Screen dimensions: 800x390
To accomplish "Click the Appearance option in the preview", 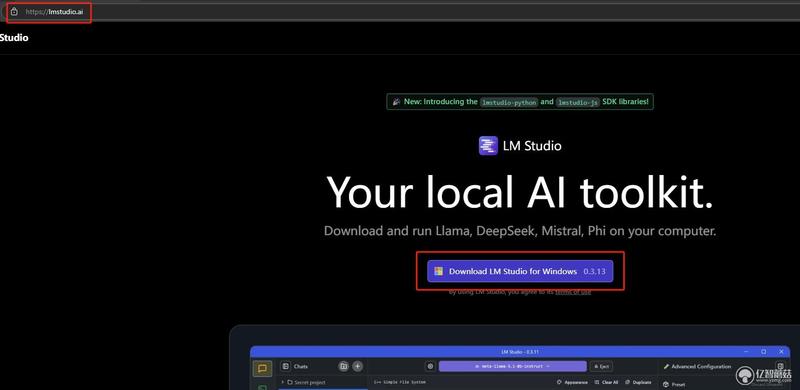I will coord(572,382).
